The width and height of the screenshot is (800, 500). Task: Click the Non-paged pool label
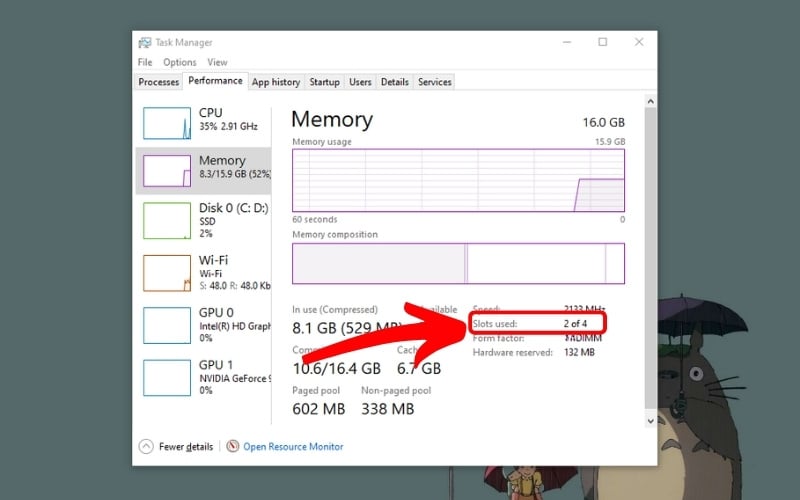(396, 391)
